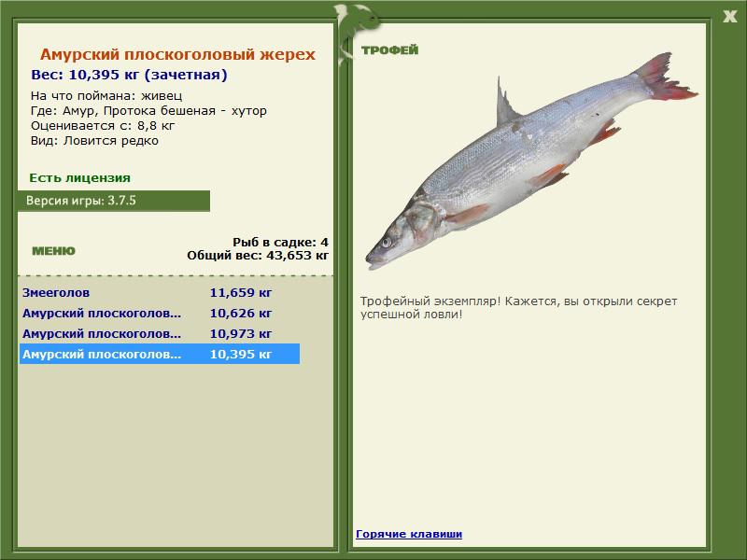This screenshot has width=747, height=560.
Task: Click the Есть лицензия label
Action: [79, 178]
